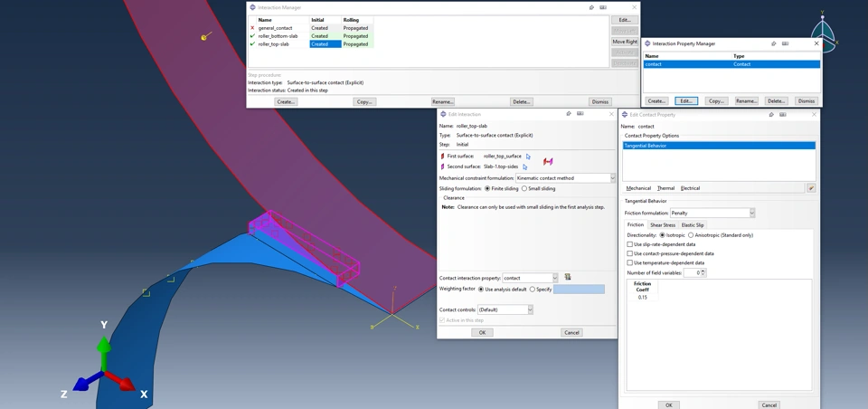Viewport: 868px width, 409px height.
Task: Click the yellow reference point in the viewport
Action: pos(203,37)
